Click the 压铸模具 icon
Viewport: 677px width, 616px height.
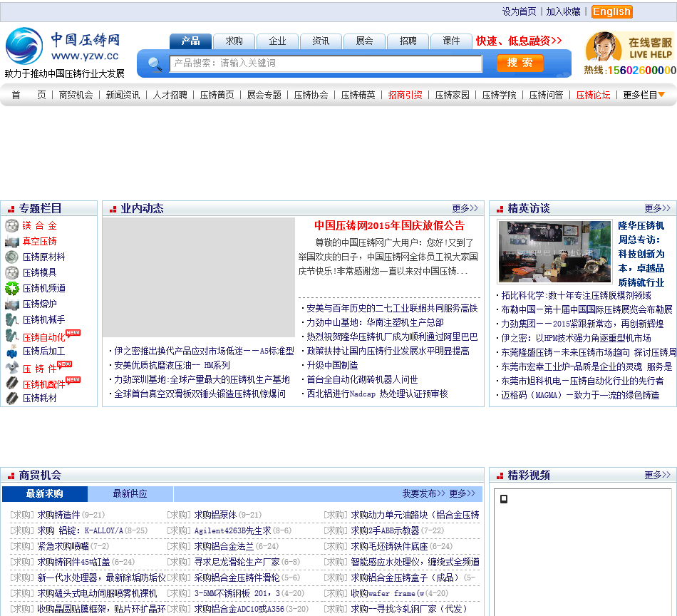(11, 272)
